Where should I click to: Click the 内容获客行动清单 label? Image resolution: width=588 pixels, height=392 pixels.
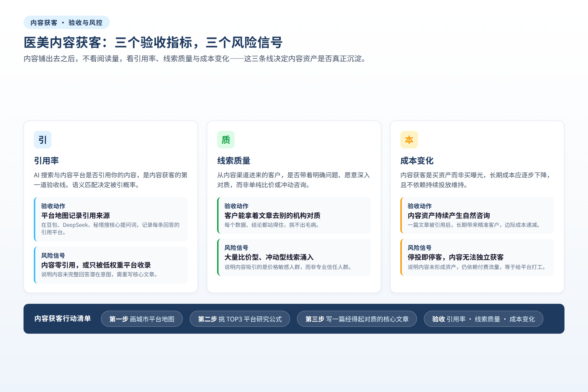point(62,318)
